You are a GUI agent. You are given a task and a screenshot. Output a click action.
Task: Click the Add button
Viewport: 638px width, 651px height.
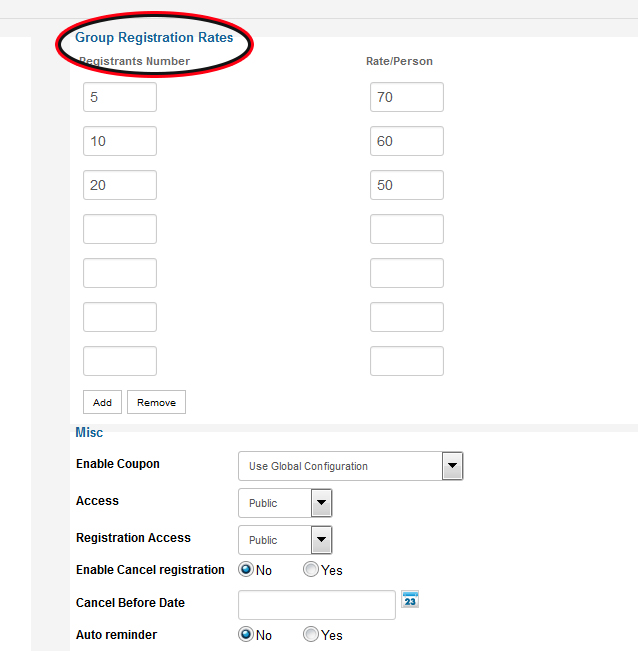(x=102, y=402)
